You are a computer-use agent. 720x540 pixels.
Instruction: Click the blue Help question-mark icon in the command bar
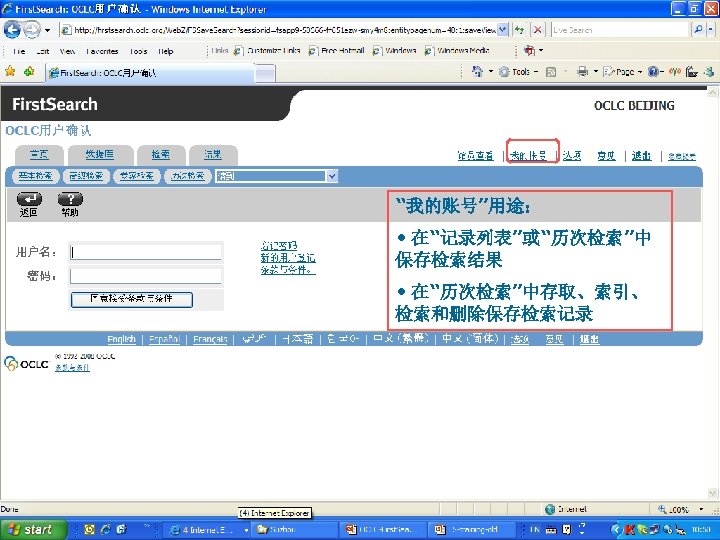[x=653, y=72]
